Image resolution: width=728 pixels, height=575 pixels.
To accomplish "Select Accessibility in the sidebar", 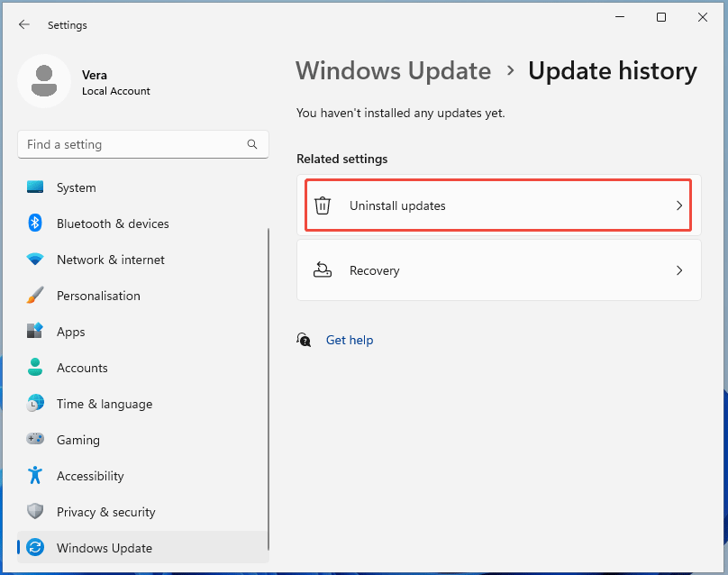I will click(90, 476).
